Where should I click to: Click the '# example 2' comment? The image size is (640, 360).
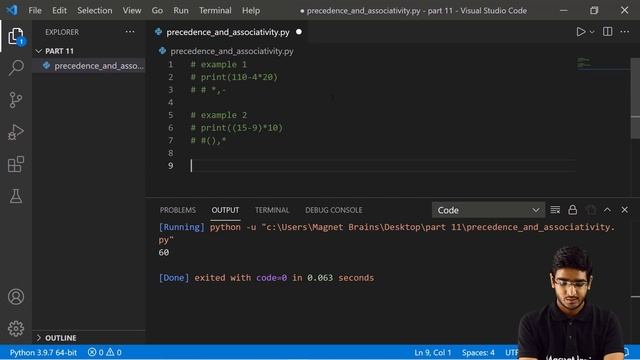coord(219,115)
